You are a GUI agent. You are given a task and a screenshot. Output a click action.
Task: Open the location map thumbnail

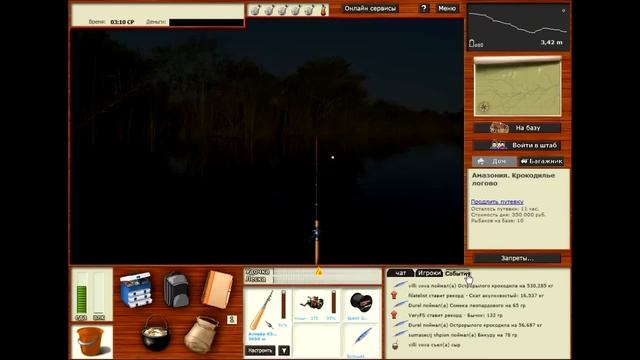point(517,86)
